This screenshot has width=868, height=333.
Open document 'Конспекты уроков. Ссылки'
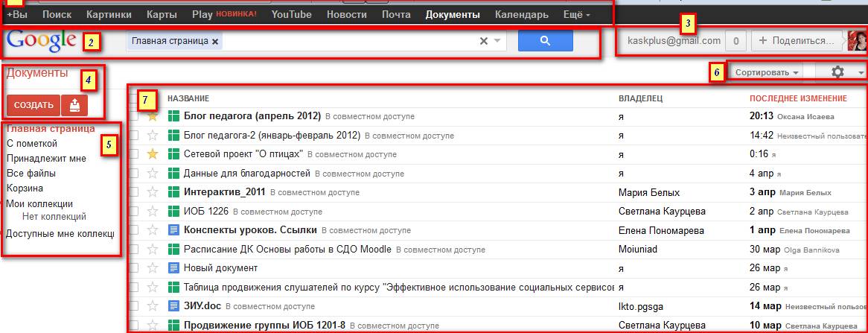(250, 230)
